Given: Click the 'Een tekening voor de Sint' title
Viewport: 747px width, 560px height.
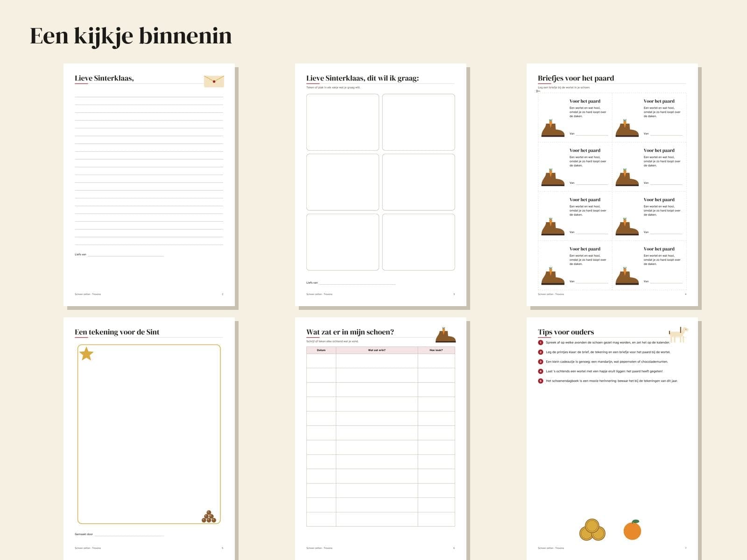Looking at the screenshot, I should (x=117, y=332).
